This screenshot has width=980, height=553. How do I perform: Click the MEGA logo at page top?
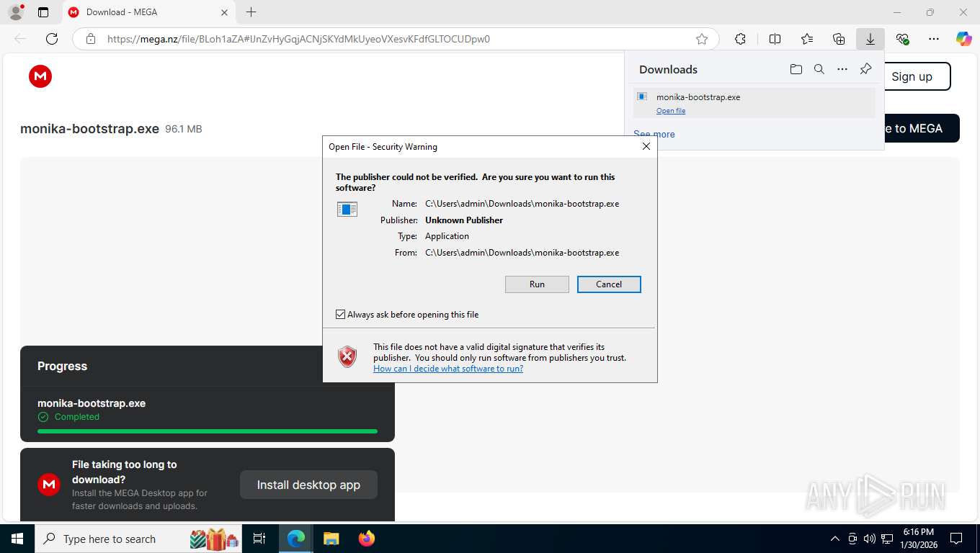point(40,76)
